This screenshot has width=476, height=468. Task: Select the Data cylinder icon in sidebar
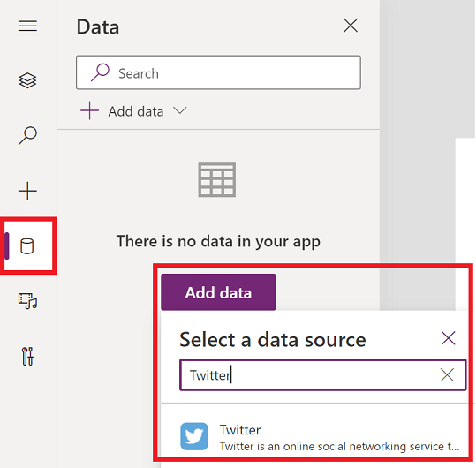pos(27,245)
